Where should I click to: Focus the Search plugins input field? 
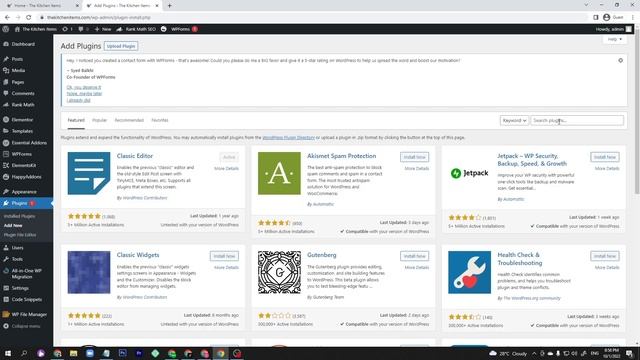tap(577, 120)
